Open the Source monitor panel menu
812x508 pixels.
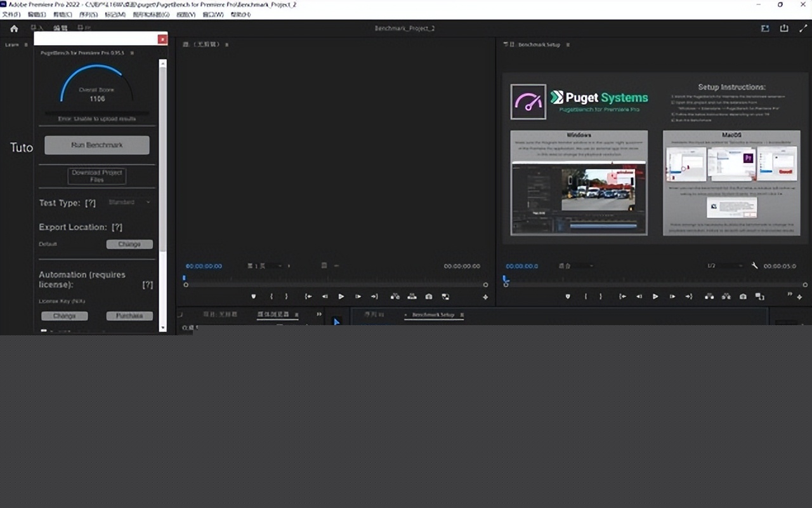[227, 44]
